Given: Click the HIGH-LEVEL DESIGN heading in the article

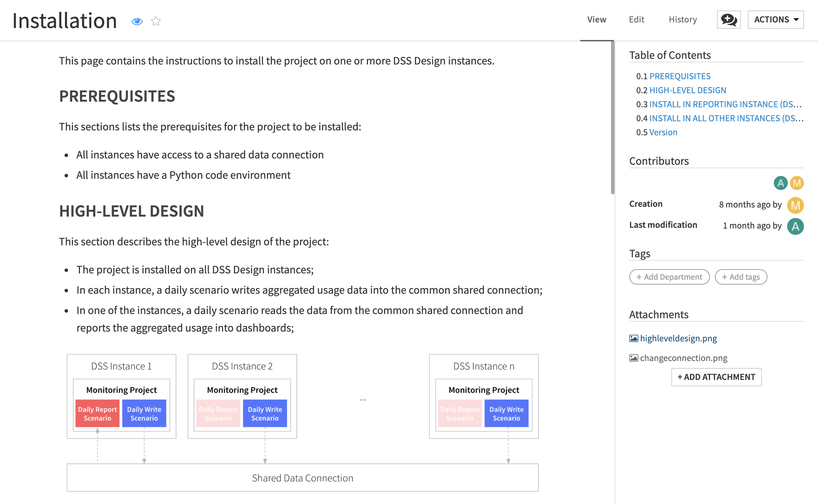Looking at the screenshot, I should click(x=132, y=211).
